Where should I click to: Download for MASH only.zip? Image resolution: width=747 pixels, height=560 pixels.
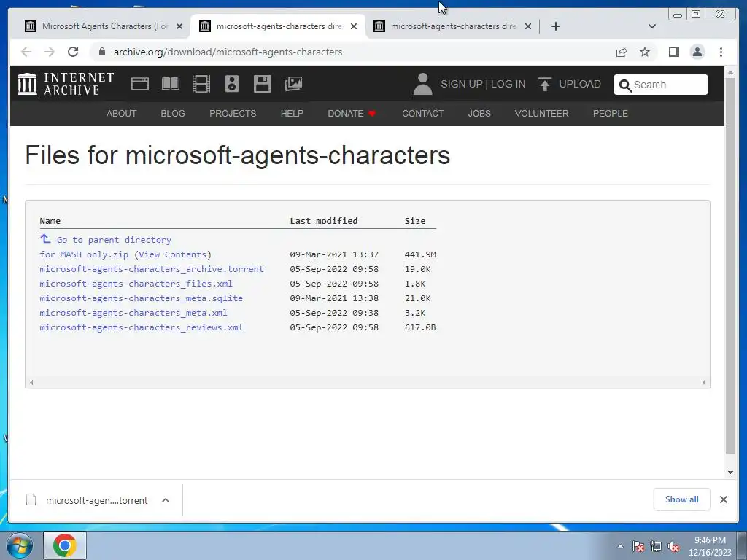point(84,254)
